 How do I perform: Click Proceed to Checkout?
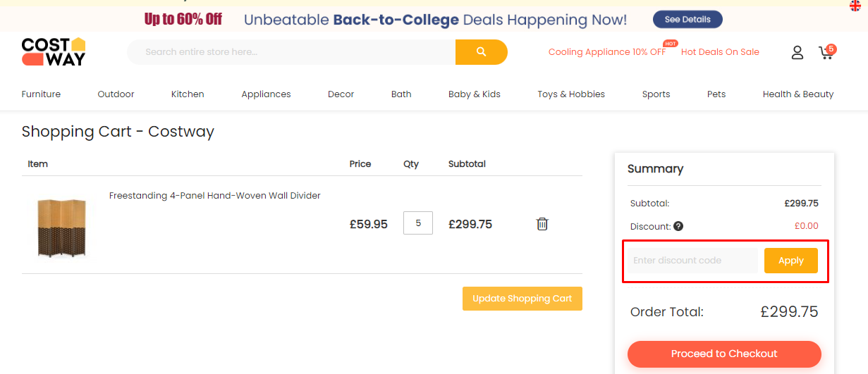724,354
